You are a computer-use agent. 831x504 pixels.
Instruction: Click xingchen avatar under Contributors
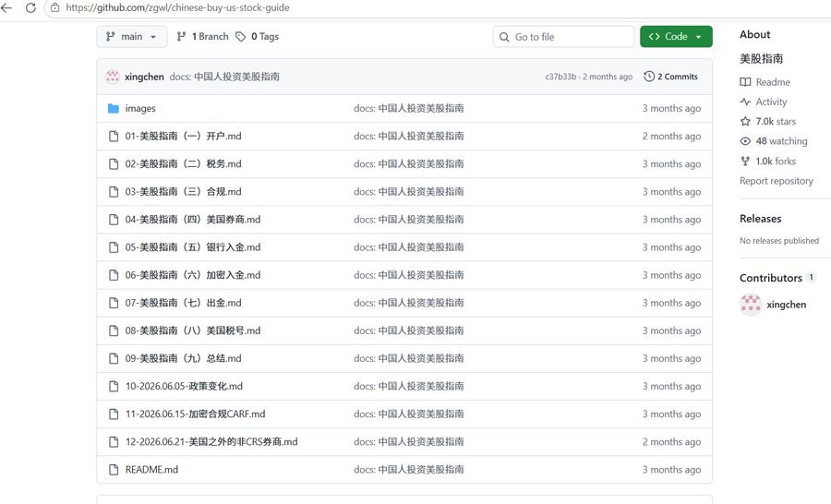point(751,305)
